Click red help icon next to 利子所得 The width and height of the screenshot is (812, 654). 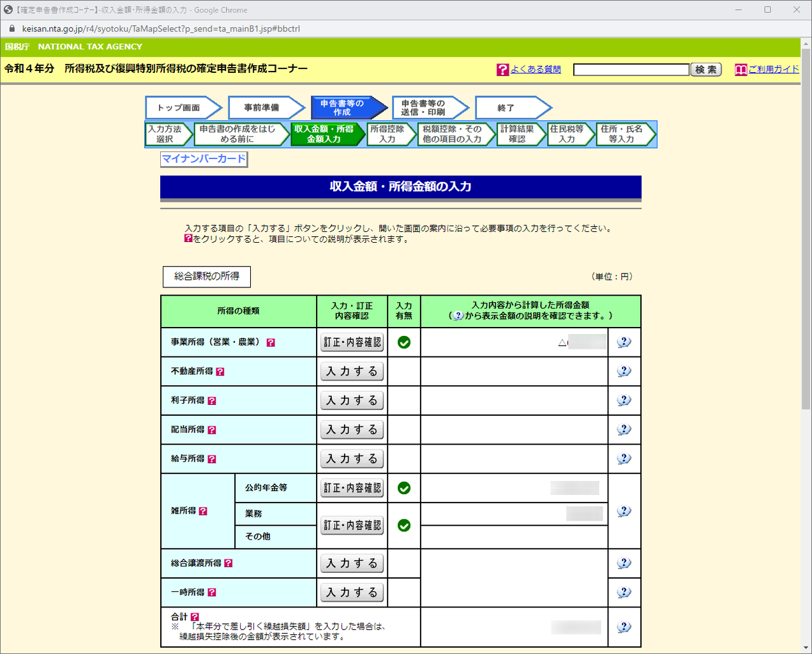pyautogui.click(x=212, y=400)
